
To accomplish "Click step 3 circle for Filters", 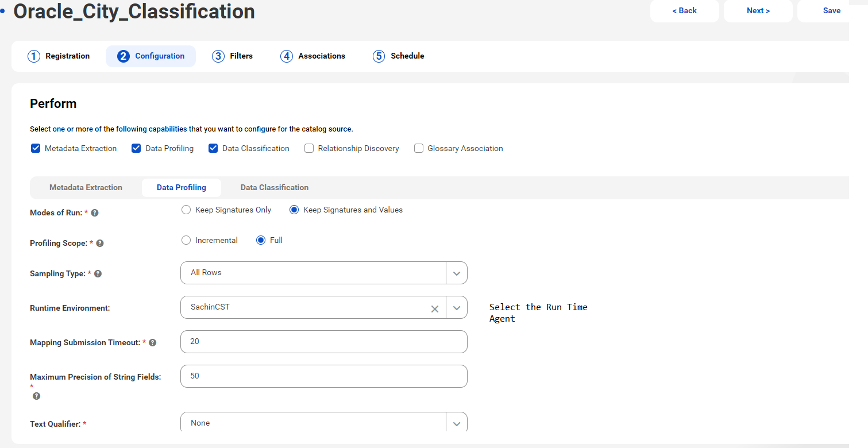I will click(218, 56).
